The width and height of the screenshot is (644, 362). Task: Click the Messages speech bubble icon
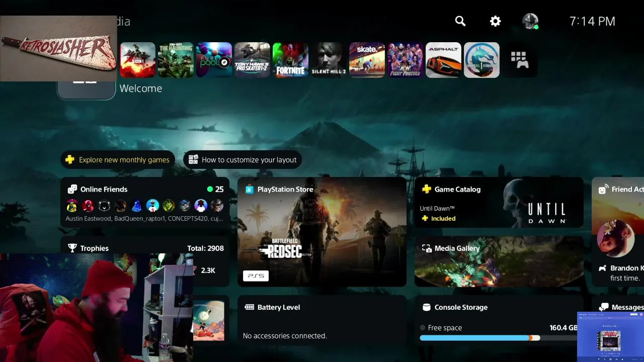click(603, 307)
